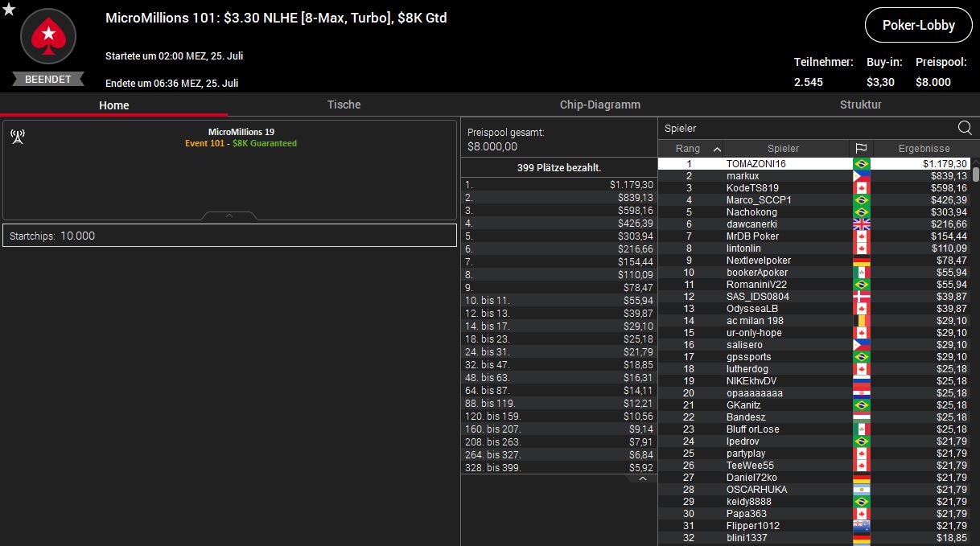The image size is (980, 546).
Task: Click the '399 Plätze bezahlt.' heading
Action: (x=559, y=168)
